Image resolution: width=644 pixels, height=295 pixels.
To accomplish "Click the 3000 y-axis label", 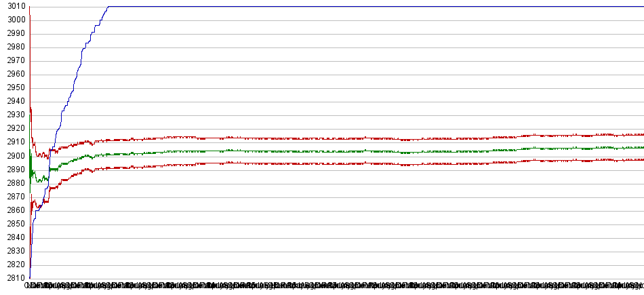I will [14, 20].
